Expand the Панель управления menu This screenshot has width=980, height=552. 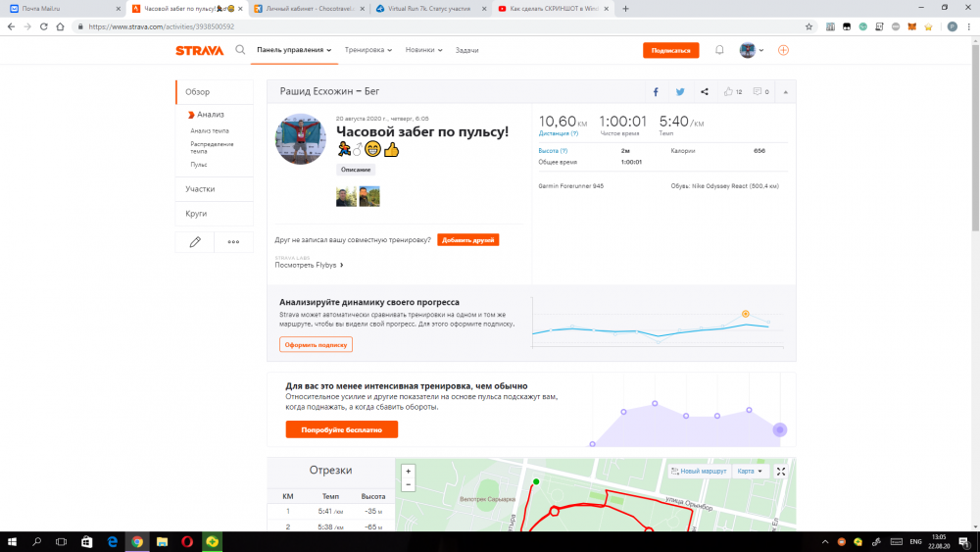tap(294, 50)
